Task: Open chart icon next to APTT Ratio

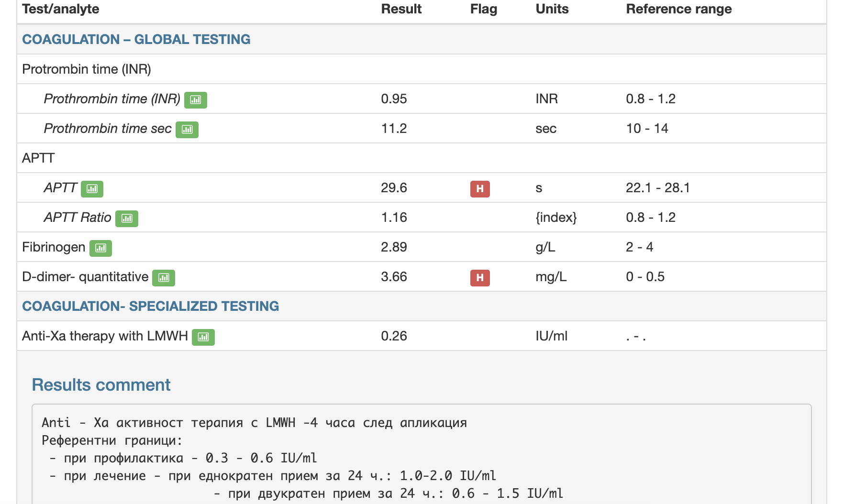Action: point(127,219)
